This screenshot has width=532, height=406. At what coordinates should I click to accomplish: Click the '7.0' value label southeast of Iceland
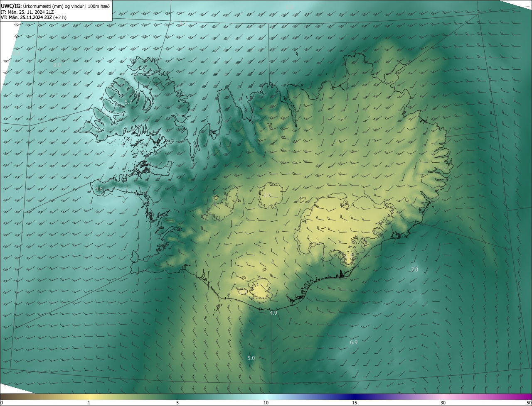[x=414, y=269]
